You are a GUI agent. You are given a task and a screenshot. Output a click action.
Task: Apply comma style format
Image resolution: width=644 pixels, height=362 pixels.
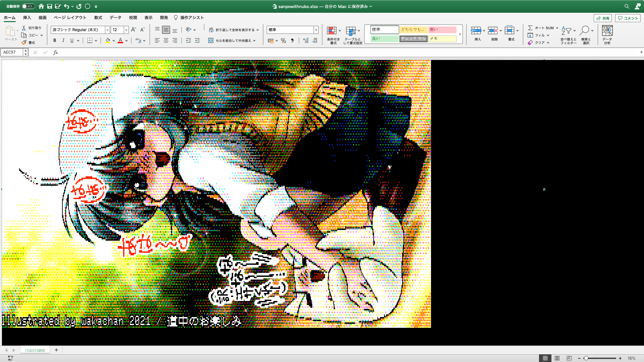[x=292, y=41]
